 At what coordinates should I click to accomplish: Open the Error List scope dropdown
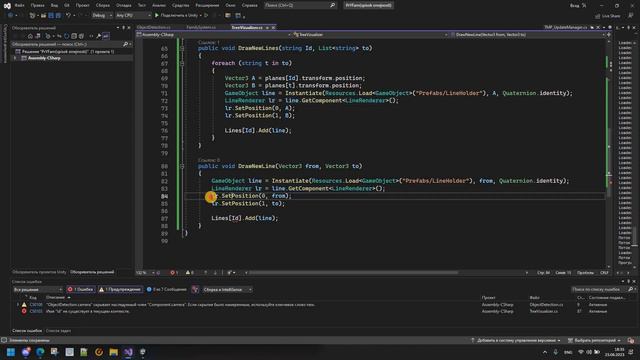pyautogui.click(x=38, y=289)
